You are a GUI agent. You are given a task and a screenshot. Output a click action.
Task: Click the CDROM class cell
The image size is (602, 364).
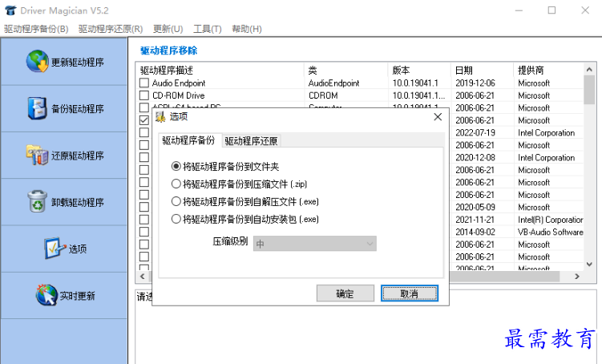[x=323, y=95]
